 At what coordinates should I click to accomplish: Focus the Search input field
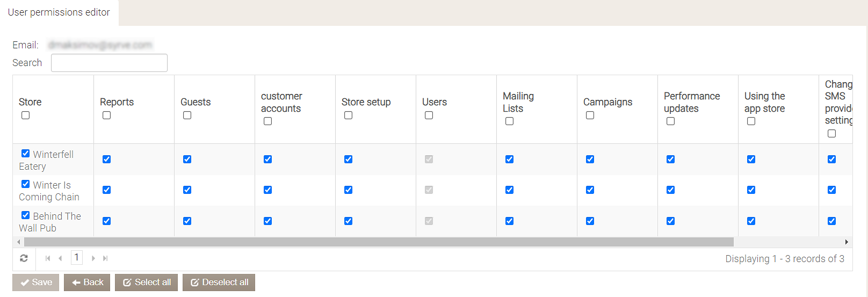click(109, 63)
